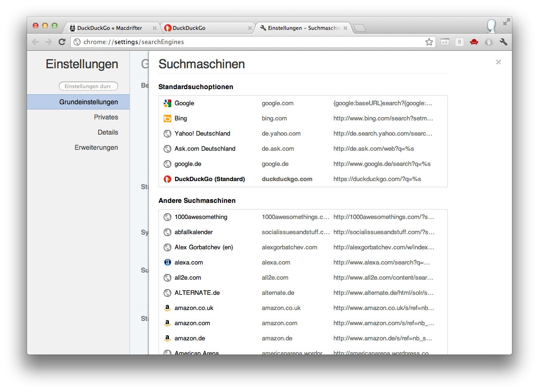
Task: Bookmark this page with the star icon
Action: 429,42
